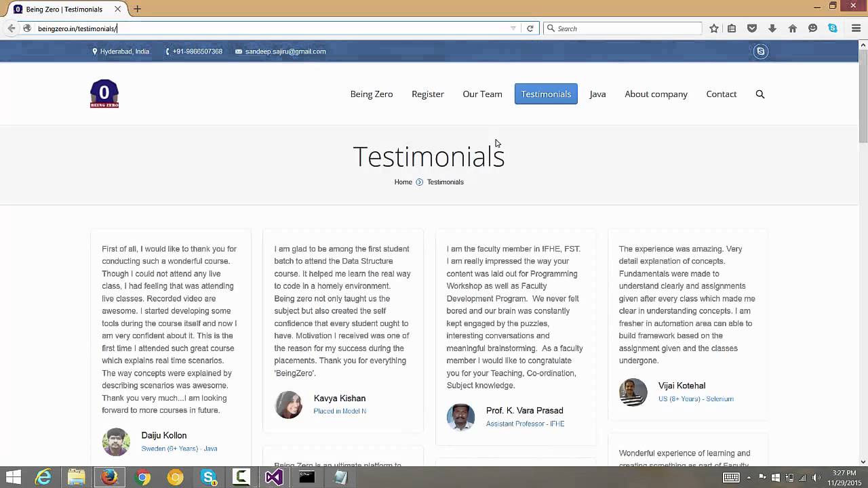Open the About company menu item
The image size is (868, 488).
coord(656,94)
